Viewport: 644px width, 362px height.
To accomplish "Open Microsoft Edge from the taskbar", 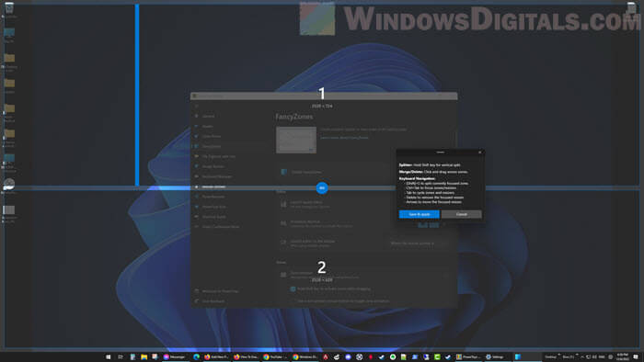I will pos(196,357).
